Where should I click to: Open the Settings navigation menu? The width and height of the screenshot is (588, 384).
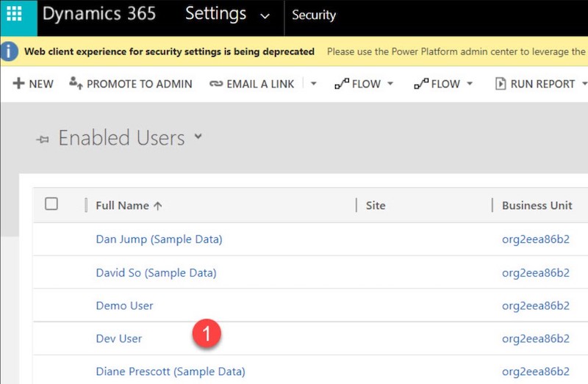(x=215, y=13)
